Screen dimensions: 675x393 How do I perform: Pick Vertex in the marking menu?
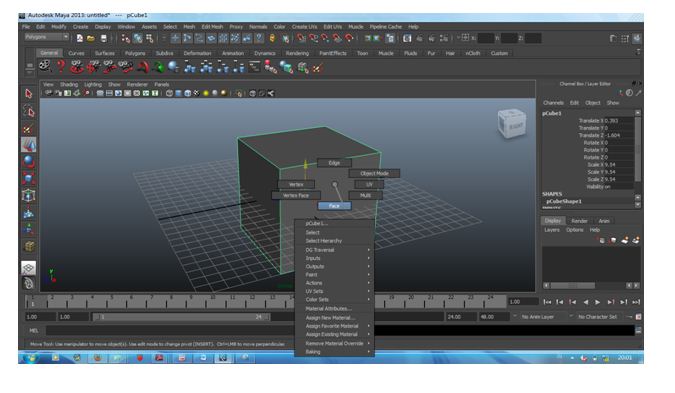[296, 184]
